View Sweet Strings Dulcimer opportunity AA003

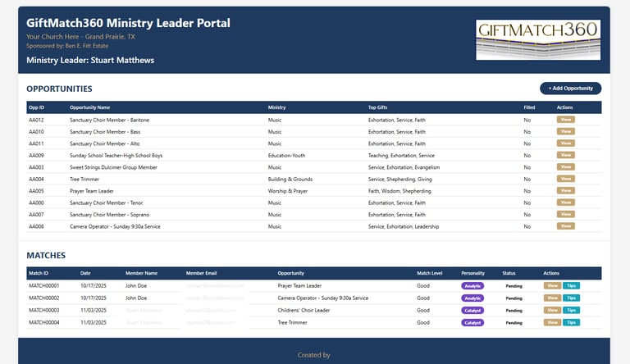coord(566,167)
